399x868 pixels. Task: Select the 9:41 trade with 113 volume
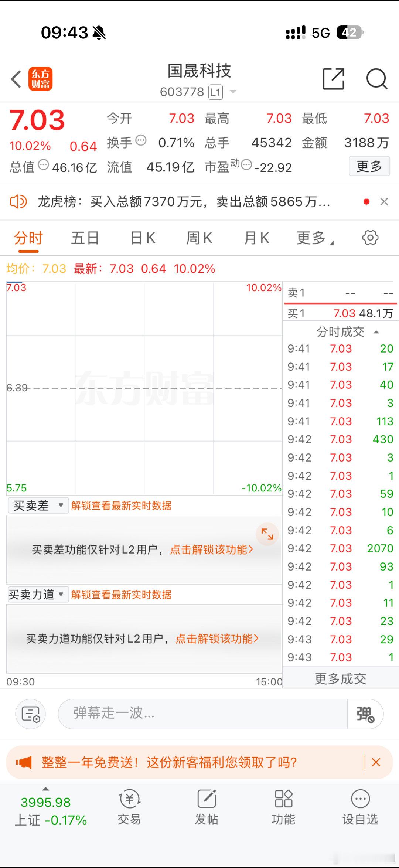[340, 421]
